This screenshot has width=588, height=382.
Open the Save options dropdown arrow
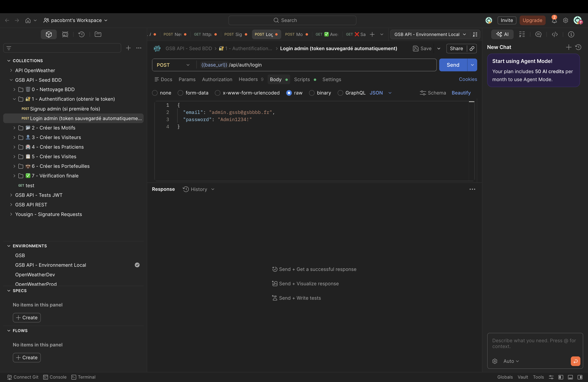439,48
